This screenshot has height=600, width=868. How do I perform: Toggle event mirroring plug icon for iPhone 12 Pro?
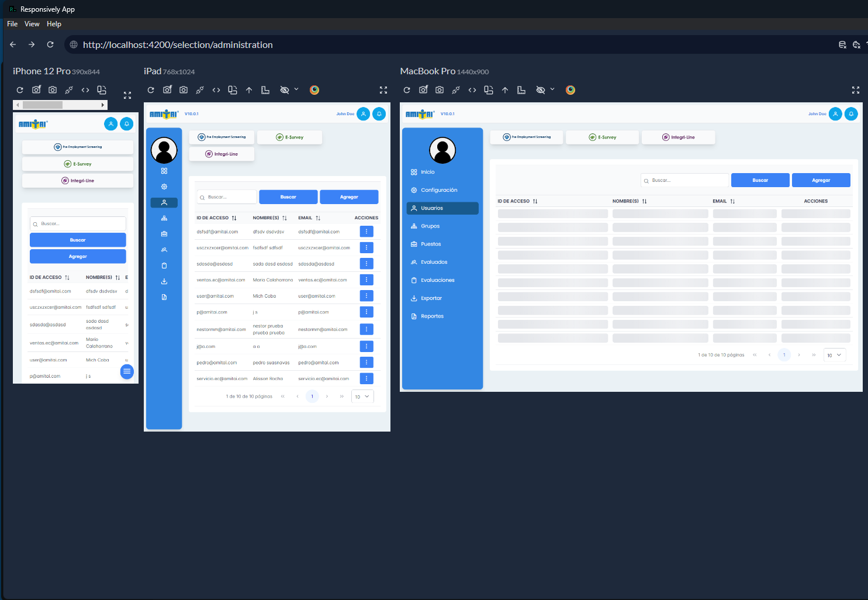click(69, 90)
